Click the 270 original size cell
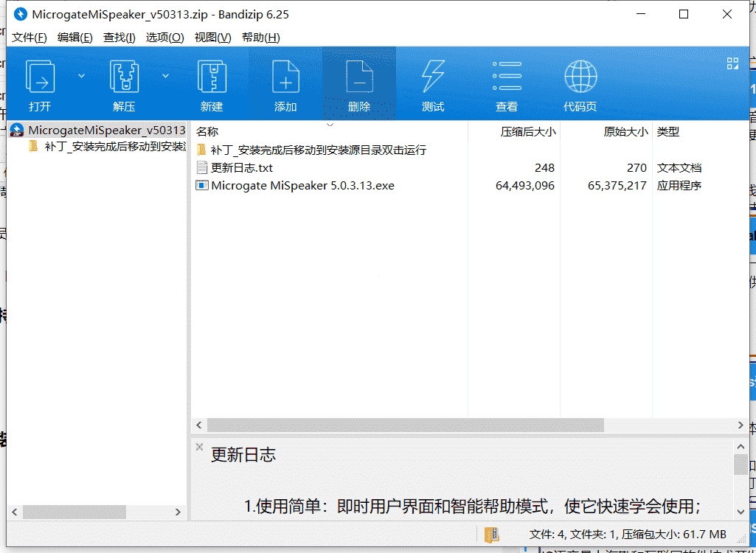Viewport: 756px width, 553px height. [x=637, y=168]
